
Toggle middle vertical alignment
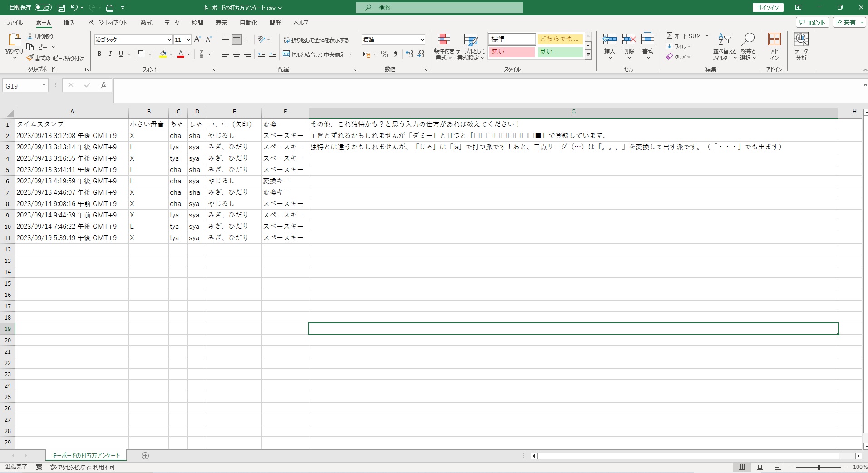click(237, 40)
